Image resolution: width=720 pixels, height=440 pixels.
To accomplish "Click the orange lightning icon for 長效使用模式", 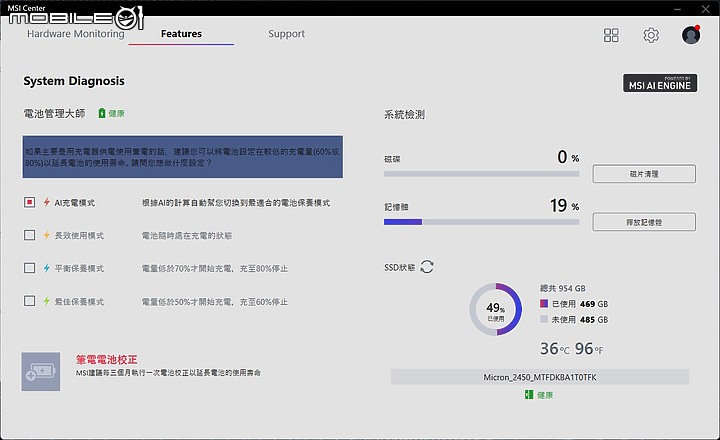I will coord(46,235).
